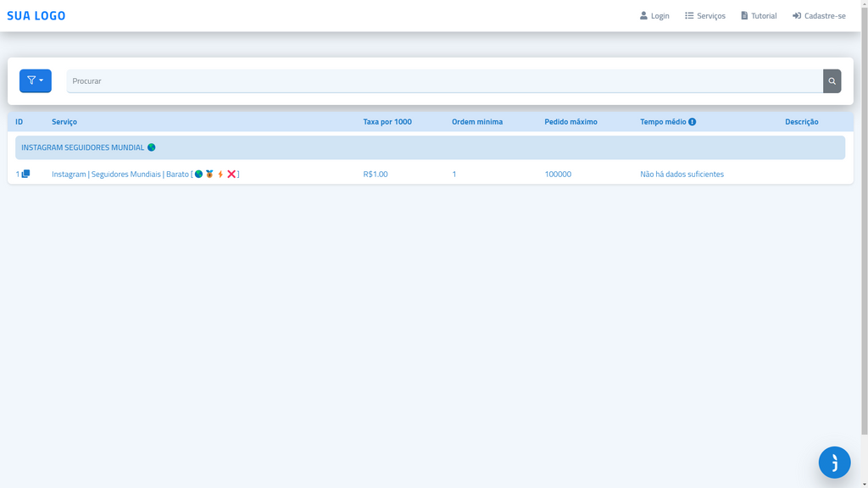Click the search magnifier icon
This screenshot has width=868, height=488.
(x=832, y=80)
